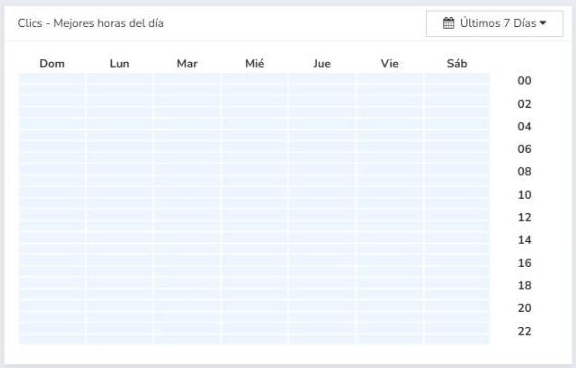Viewport: 576px width, 368px height.
Task: Select the Sáb column header
Action: coord(457,64)
